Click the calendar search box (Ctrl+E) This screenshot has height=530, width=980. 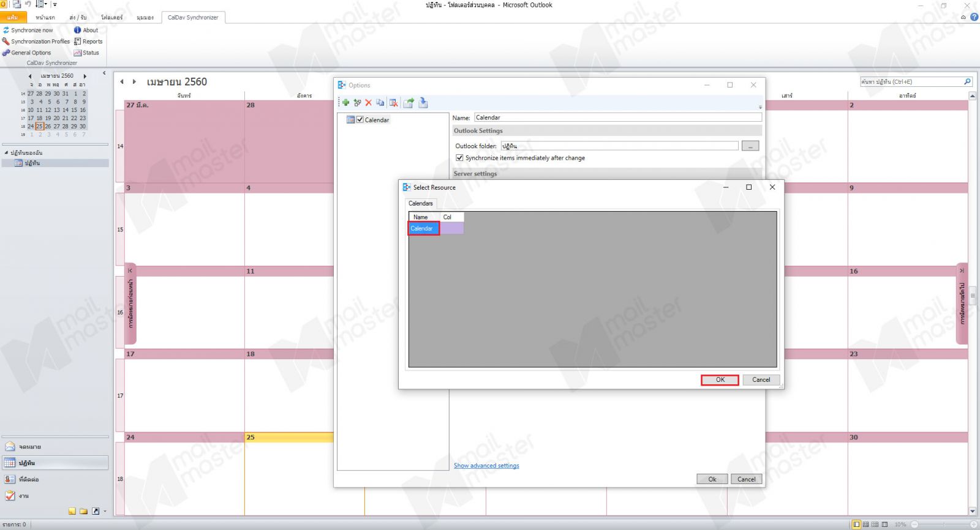[911, 81]
